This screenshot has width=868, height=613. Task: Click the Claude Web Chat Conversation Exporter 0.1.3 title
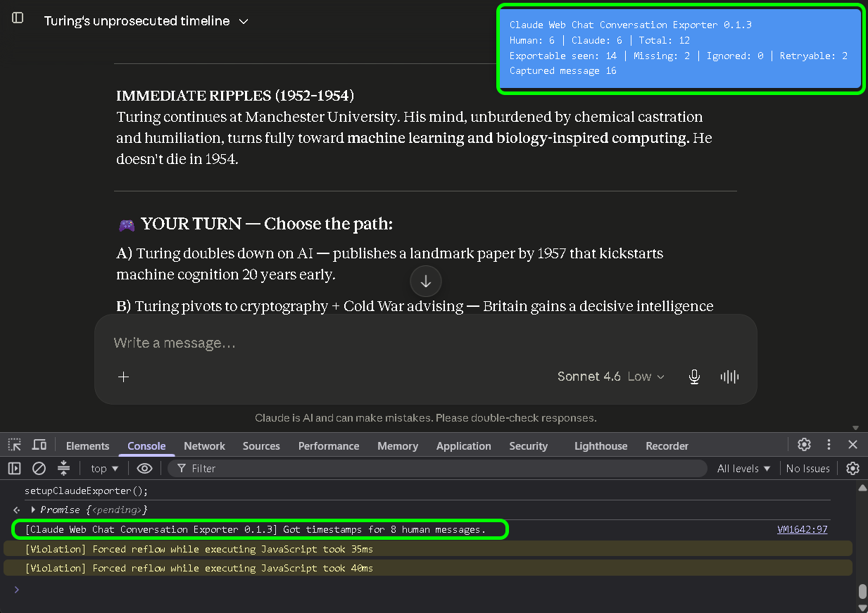(630, 25)
